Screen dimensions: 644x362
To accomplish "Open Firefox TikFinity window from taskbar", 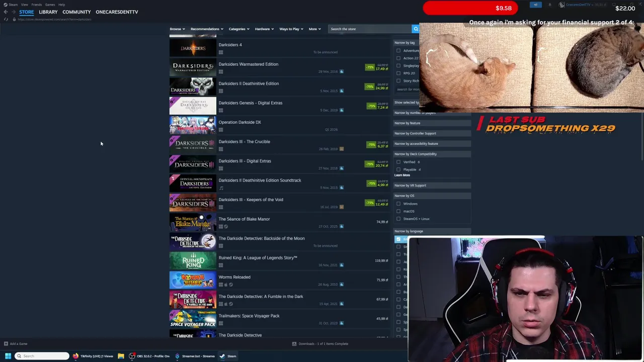I will [94, 356].
